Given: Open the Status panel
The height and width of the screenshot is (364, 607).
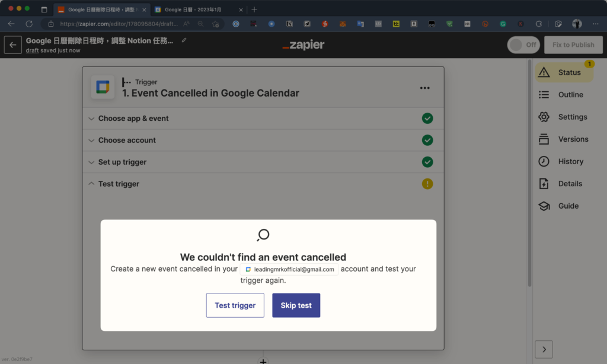Looking at the screenshot, I should click(564, 72).
